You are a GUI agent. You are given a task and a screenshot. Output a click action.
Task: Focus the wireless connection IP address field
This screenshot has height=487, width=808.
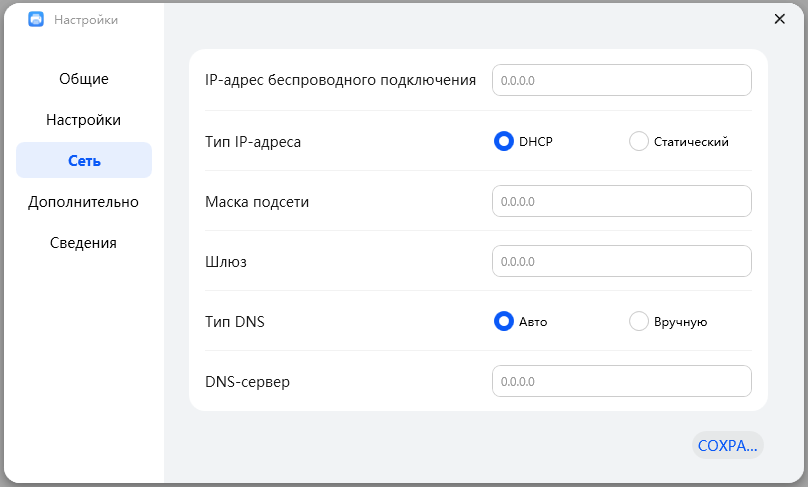coord(621,80)
